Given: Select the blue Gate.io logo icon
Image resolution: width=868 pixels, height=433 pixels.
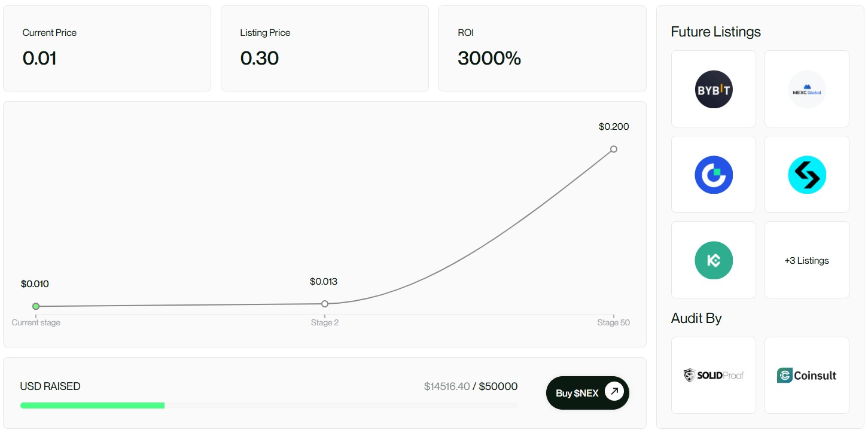Looking at the screenshot, I should point(714,175).
